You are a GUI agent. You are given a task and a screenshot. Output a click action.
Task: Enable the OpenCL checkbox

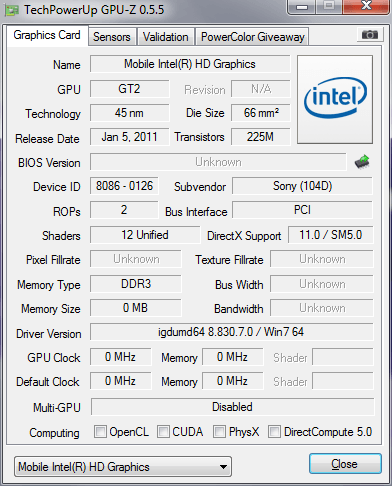[100, 431]
